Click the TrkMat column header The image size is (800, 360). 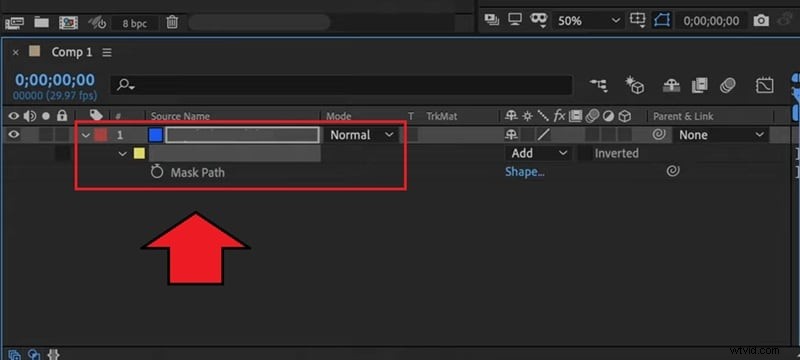[x=442, y=116]
